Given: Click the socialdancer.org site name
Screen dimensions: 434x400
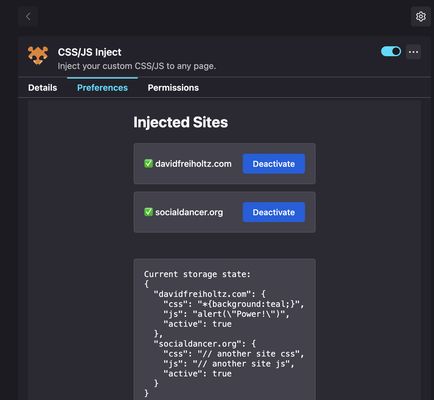Looking at the screenshot, I should tap(189, 212).
